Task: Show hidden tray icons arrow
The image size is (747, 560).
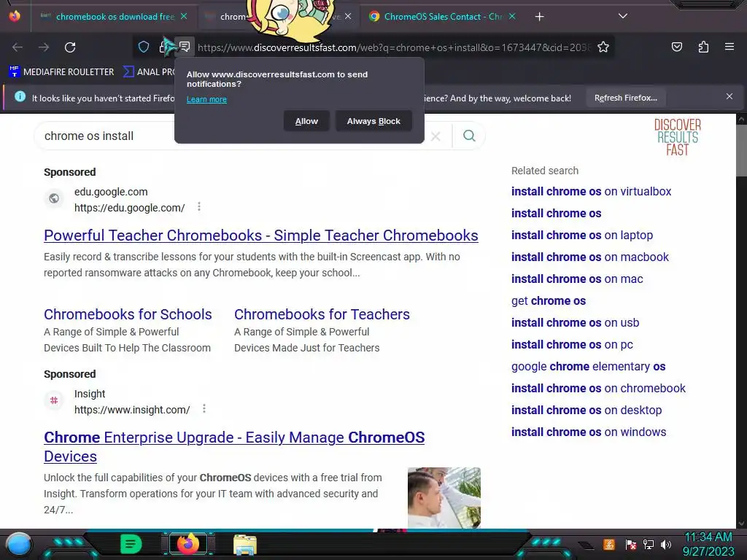Action: point(586,545)
